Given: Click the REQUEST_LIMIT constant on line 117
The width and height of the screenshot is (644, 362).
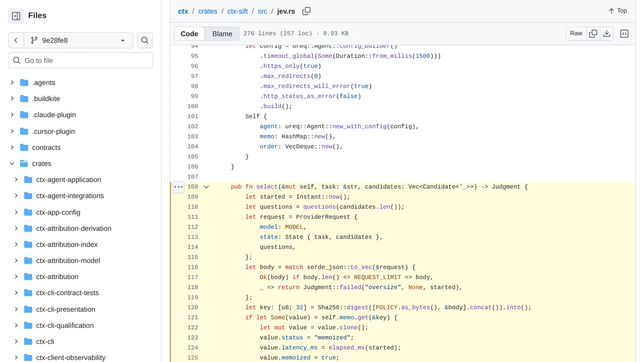Looking at the screenshot, I should (x=377, y=277).
